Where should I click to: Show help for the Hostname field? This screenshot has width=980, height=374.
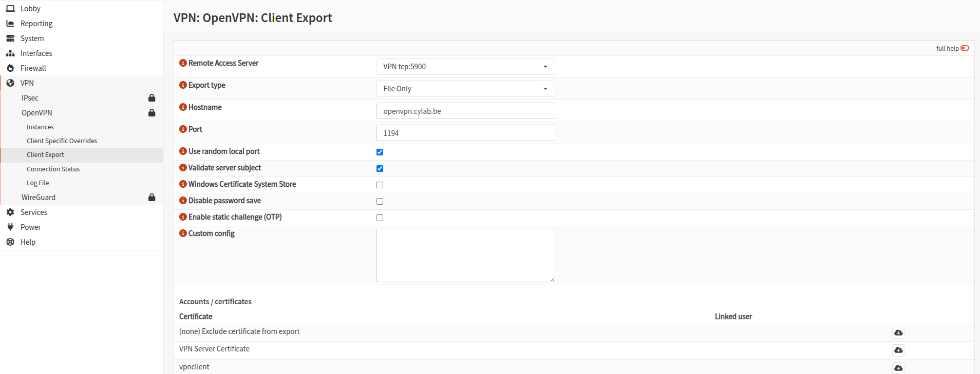[183, 107]
